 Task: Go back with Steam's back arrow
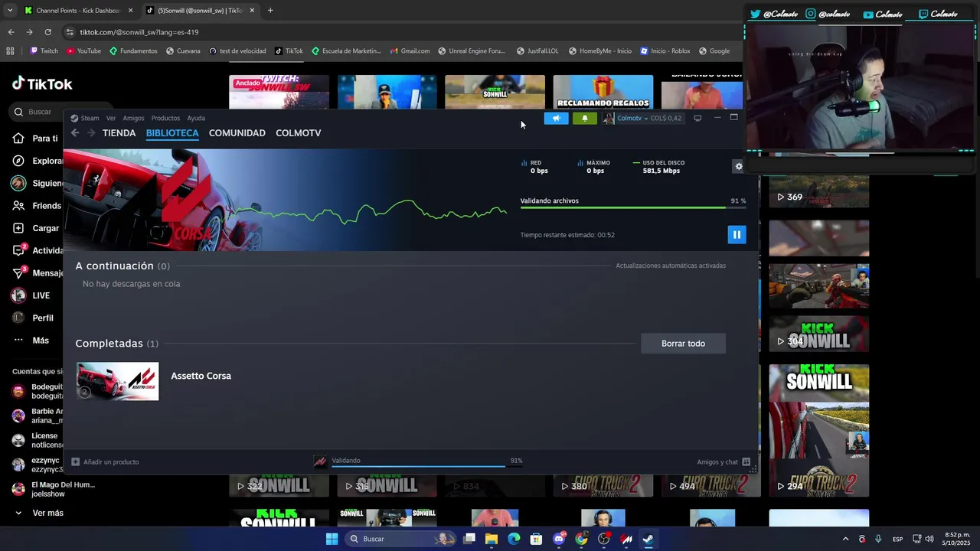pyautogui.click(x=75, y=132)
